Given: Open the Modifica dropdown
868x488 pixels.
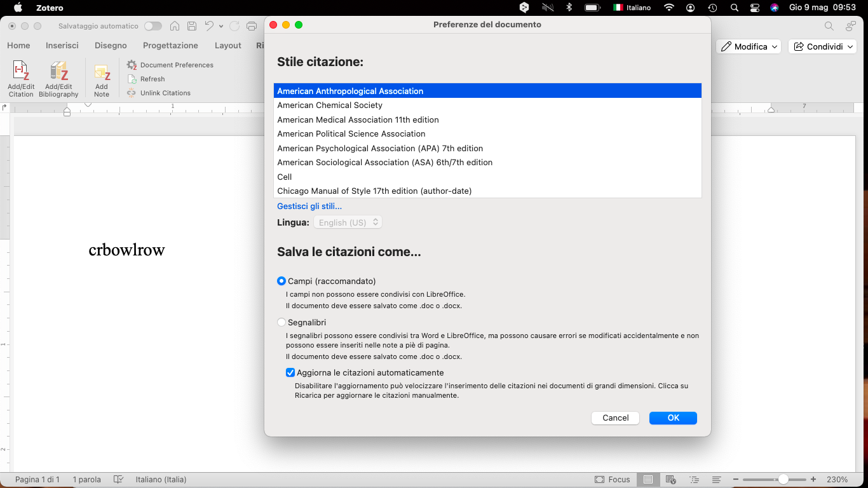Looking at the screenshot, I should pyautogui.click(x=749, y=46).
